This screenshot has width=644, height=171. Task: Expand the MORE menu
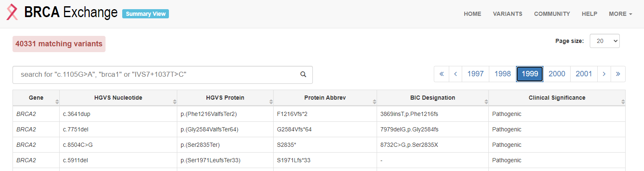click(620, 14)
